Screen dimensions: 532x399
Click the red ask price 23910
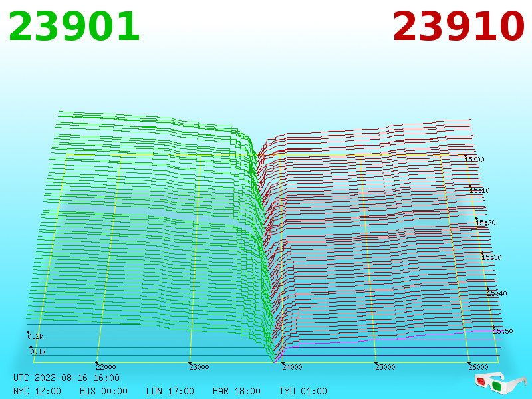458,27
